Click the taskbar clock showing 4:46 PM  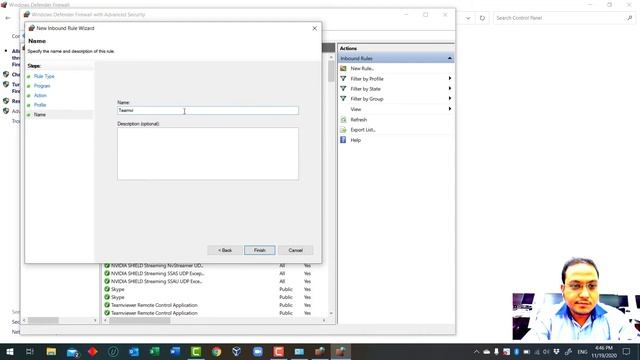[x=604, y=351]
